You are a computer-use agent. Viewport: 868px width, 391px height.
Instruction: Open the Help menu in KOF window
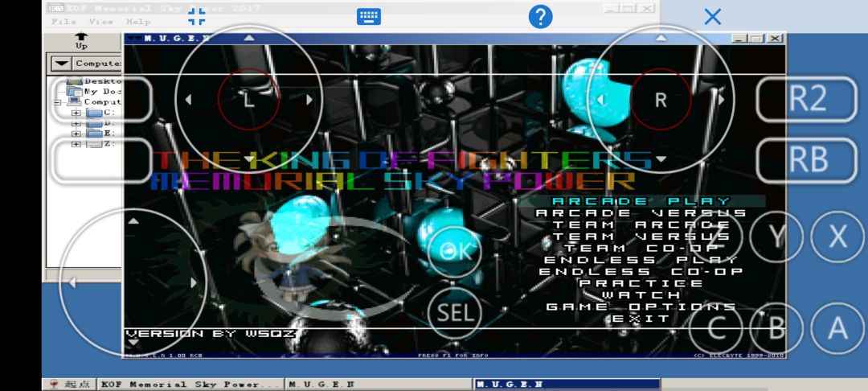coord(138,22)
